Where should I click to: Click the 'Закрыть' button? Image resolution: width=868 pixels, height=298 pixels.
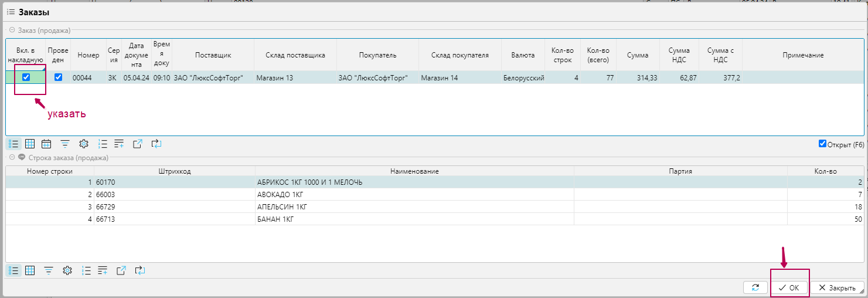836,287
